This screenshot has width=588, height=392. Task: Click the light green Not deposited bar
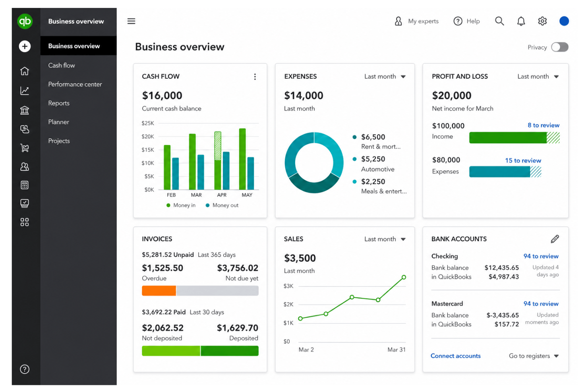[x=171, y=351]
